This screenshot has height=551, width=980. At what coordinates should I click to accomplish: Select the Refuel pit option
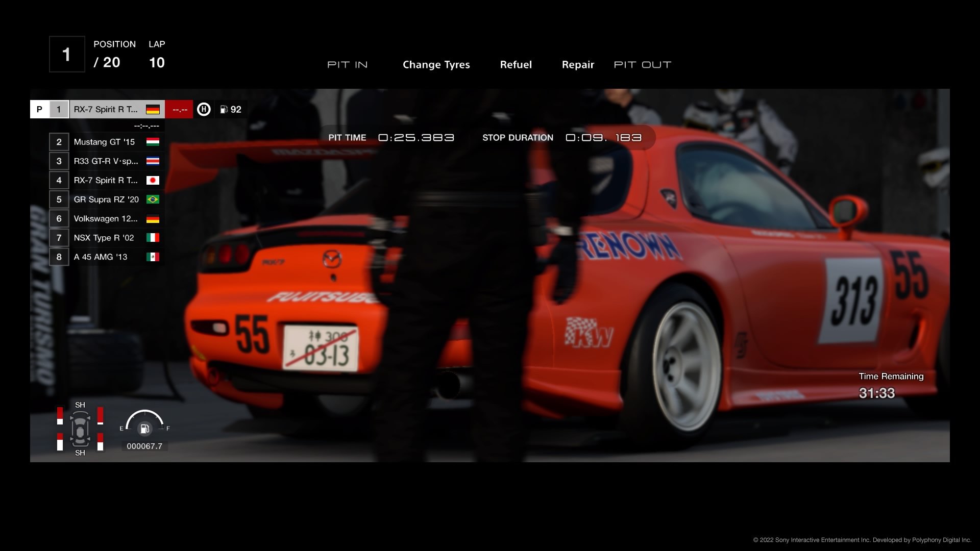point(516,65)
